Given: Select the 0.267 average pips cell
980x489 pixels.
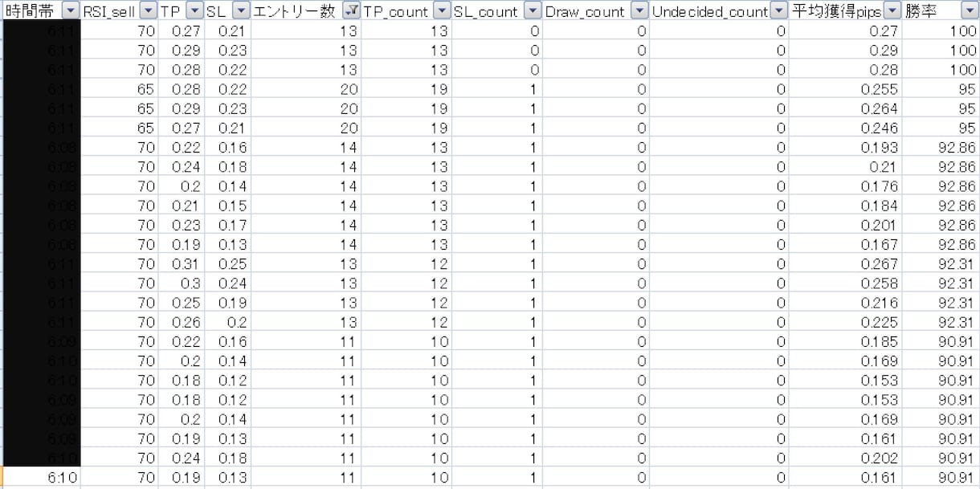Looking at the screenshot, I should point(845,263).
